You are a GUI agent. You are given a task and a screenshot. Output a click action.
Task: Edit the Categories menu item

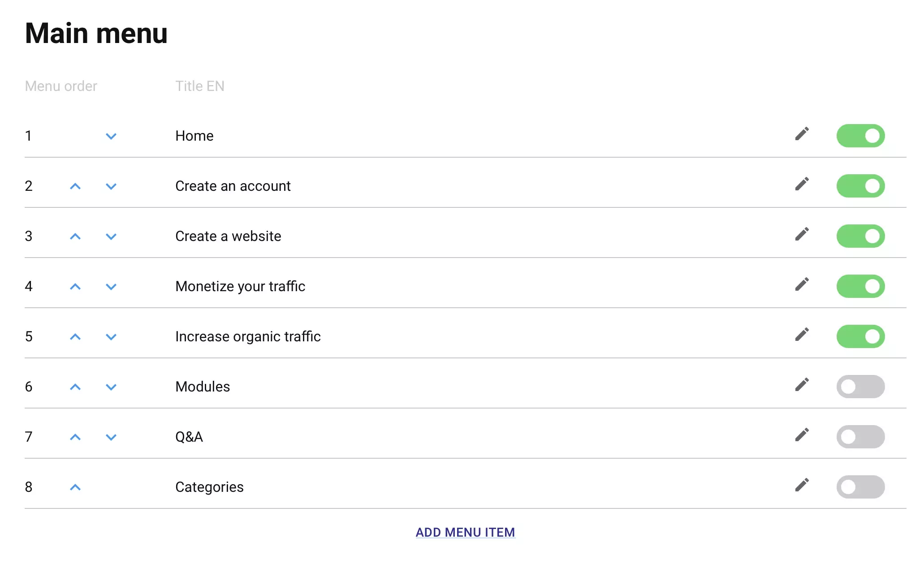pyautogui.click(x=802, y=485)
